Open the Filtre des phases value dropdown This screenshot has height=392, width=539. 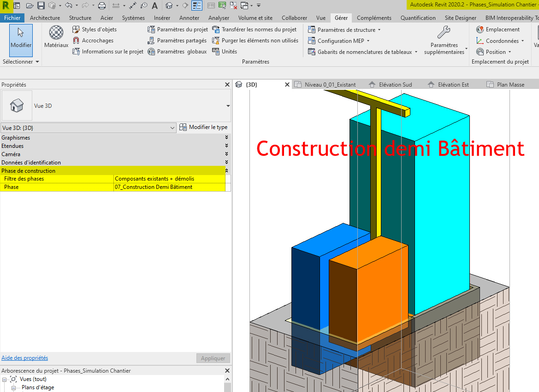click(169, 179)
